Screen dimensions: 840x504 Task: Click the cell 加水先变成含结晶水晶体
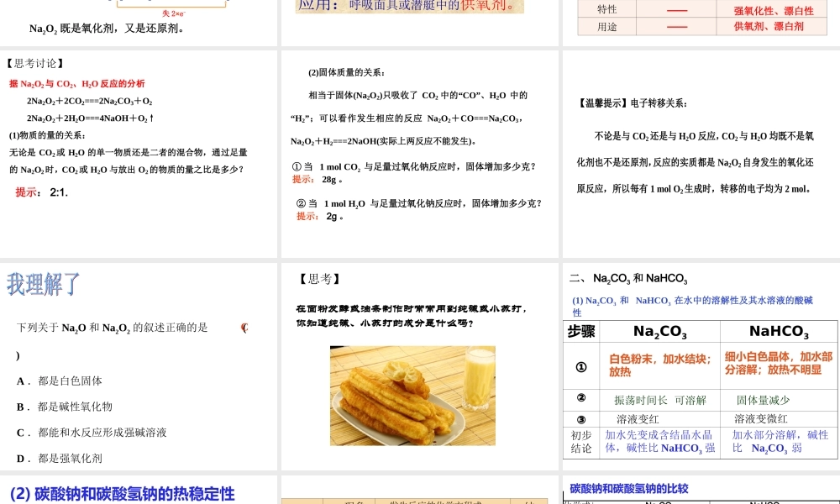[660, 442]
